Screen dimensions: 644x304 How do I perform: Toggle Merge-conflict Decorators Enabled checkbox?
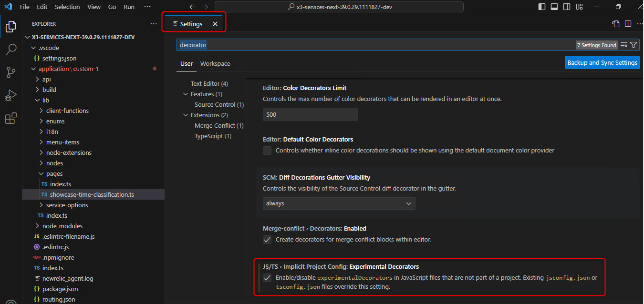tap(267, 240)
